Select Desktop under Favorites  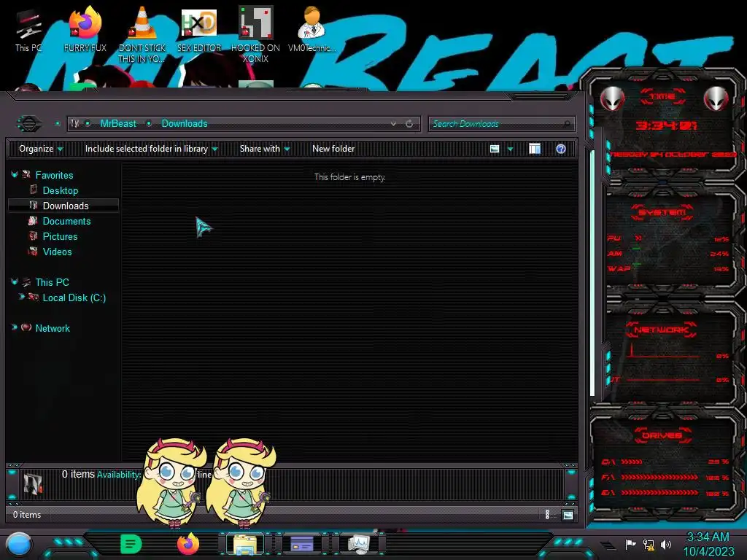[60, 190]
